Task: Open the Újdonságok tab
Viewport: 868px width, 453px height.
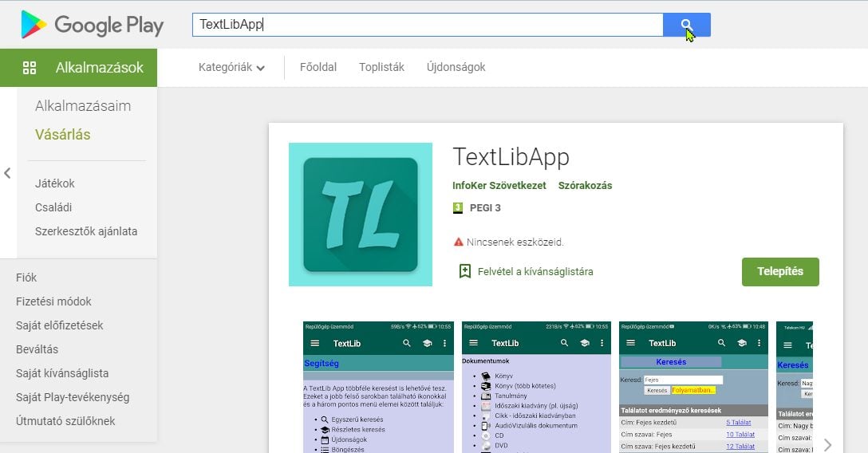Action: coord(456,68)
